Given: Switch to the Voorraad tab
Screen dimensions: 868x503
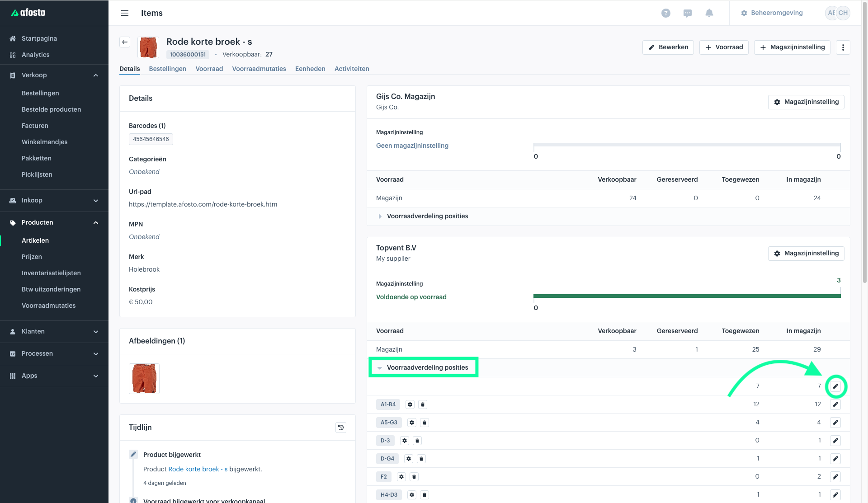Looking at the screenshot, I should [209, 69].
